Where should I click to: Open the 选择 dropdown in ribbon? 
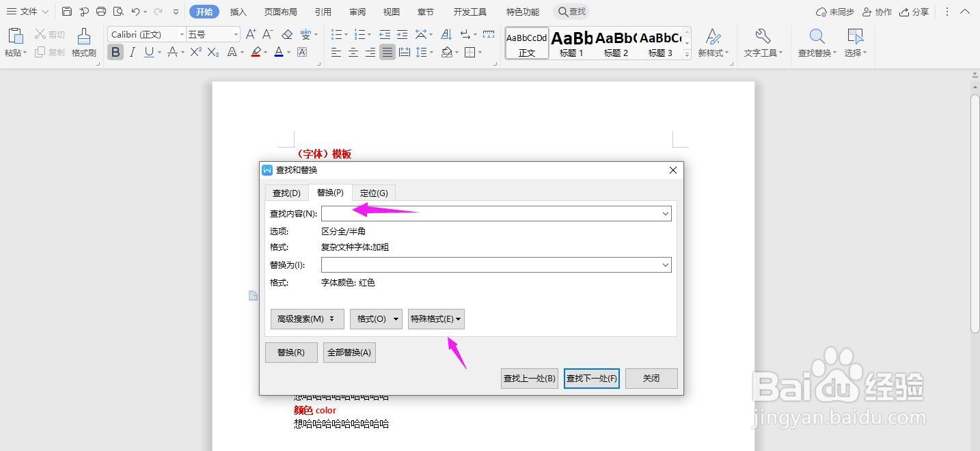(x=856, y=53)
